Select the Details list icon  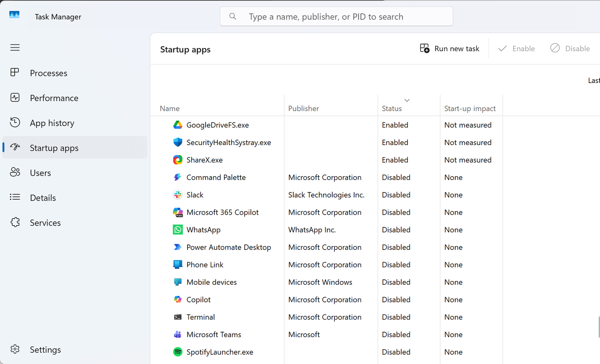[15, 197]
